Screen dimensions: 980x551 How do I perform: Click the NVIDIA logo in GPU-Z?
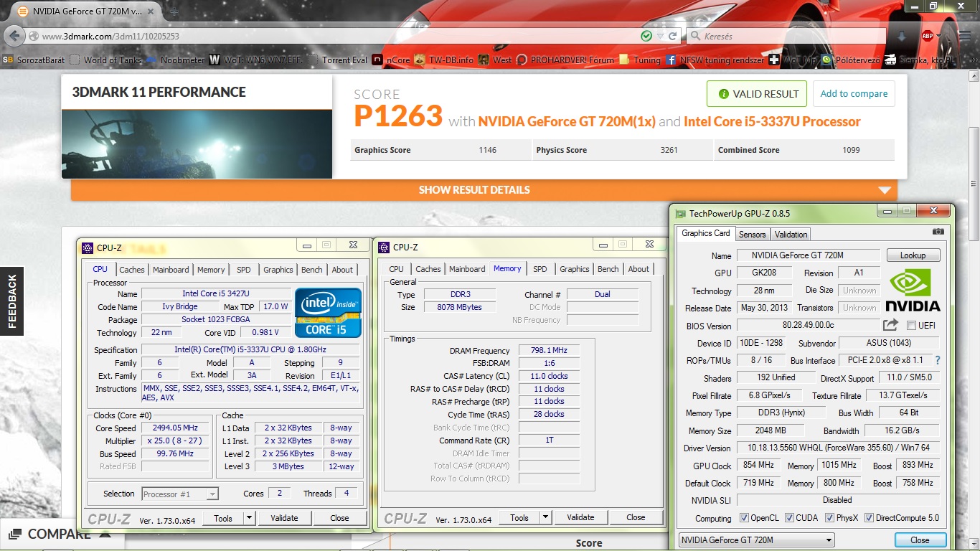point(913,290)
